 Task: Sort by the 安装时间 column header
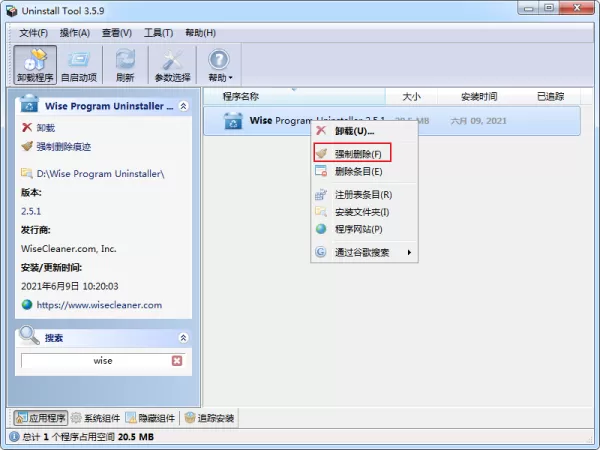coord(479,96)
